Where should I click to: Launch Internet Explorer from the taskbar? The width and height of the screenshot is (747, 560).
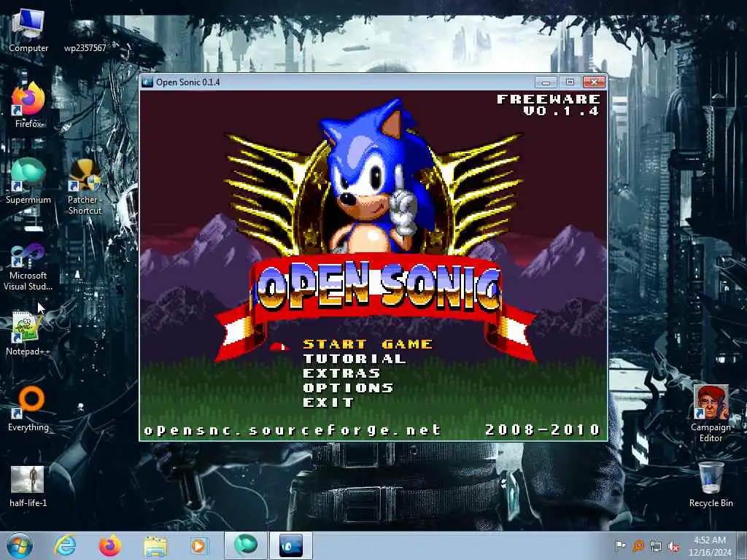pyautogui.click(x=65, y=545)
